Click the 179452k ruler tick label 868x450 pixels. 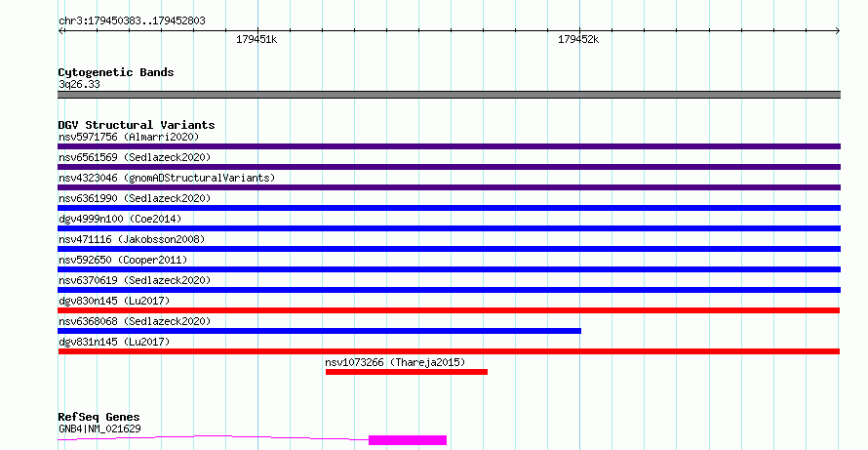tap(578, 39)
